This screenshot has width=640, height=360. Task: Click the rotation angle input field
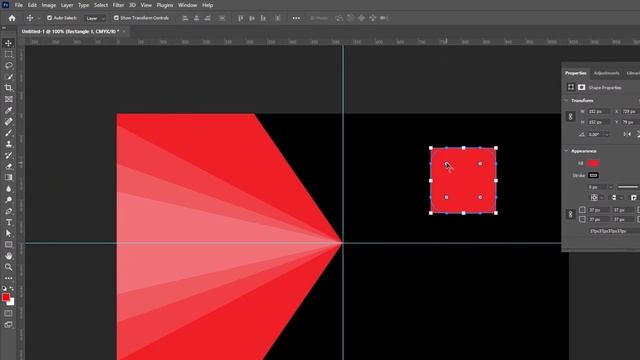(x=596, y=134)
